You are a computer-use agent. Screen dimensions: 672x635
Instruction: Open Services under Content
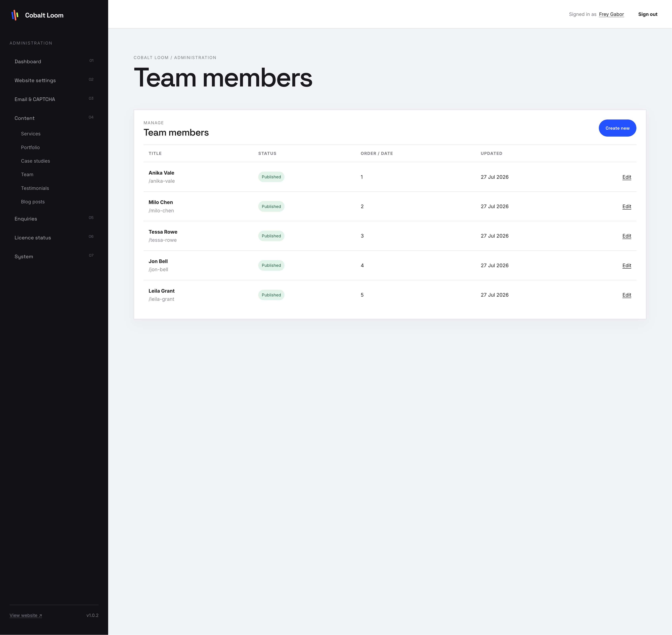pyautogui.click(x=31, y=134)
